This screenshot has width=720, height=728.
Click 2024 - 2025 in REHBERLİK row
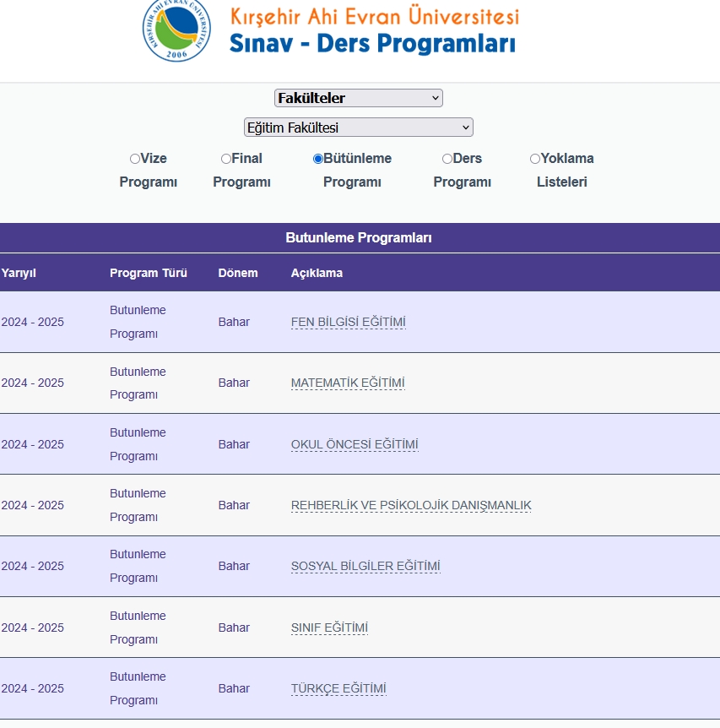[32, 505]
